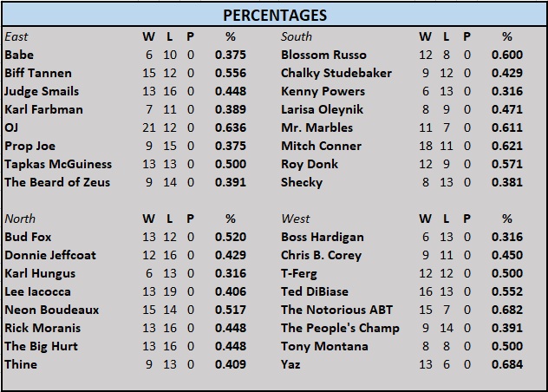548x392 pixels.
Task: Click the PERCENTAGES title header
Action: [274, 15]
